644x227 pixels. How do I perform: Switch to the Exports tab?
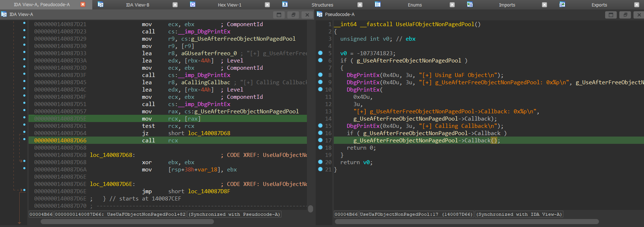[599, 5]
